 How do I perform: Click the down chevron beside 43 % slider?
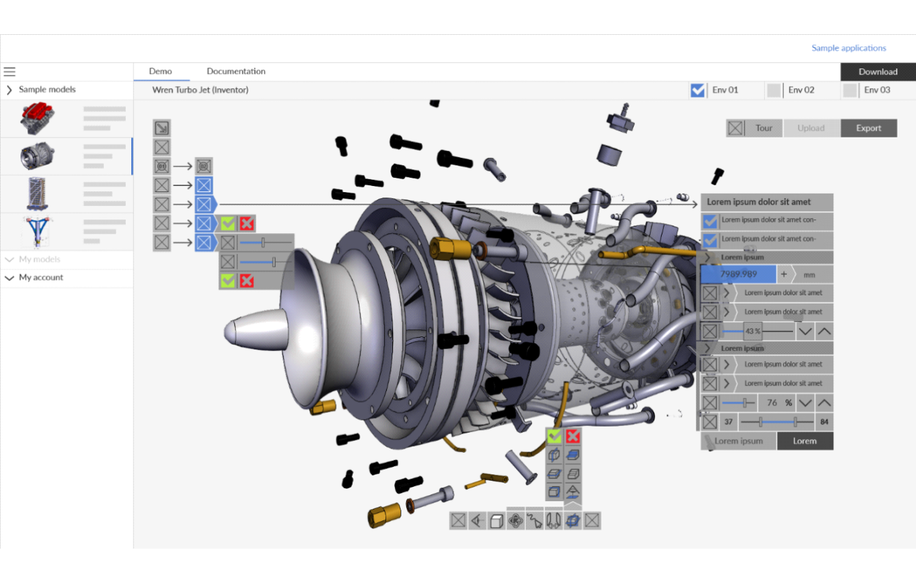805,332
